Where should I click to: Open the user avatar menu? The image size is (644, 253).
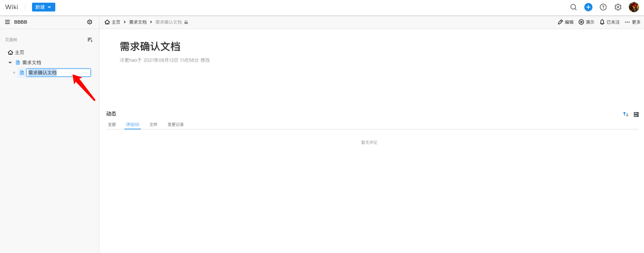[634, 7]
